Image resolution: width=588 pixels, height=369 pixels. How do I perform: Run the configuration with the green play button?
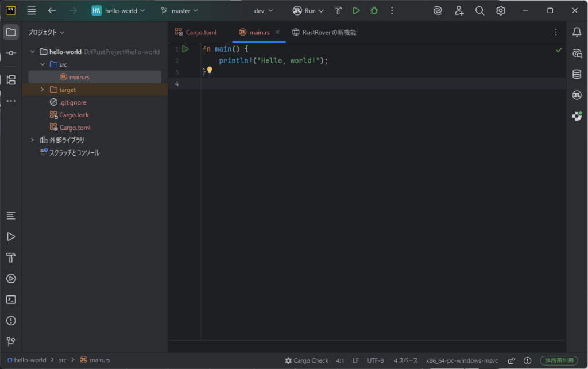click(x=356, y=11)
